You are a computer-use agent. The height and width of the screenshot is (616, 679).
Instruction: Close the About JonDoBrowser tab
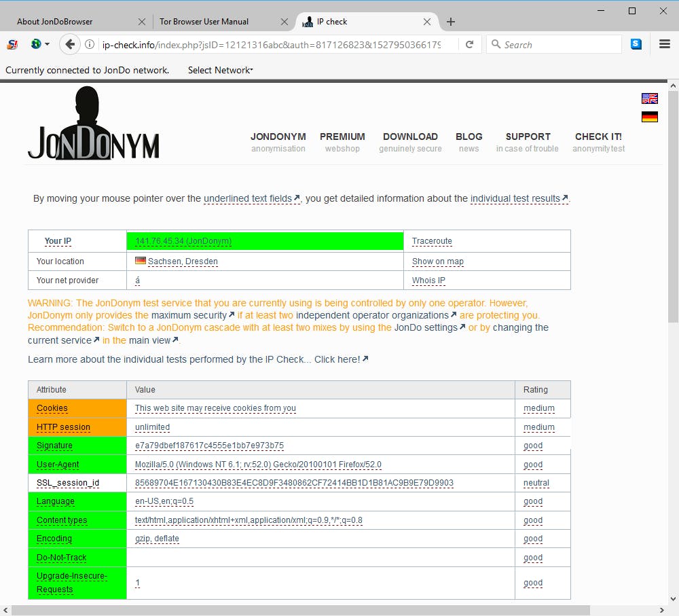pyautogui.click(x=142, y=22)
